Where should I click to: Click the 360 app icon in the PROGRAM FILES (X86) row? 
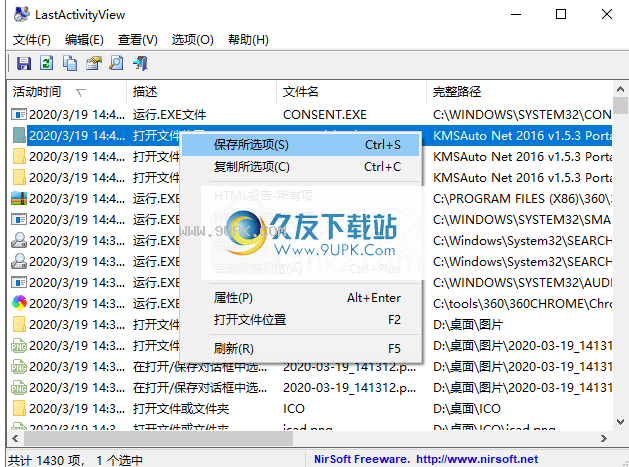18,199
